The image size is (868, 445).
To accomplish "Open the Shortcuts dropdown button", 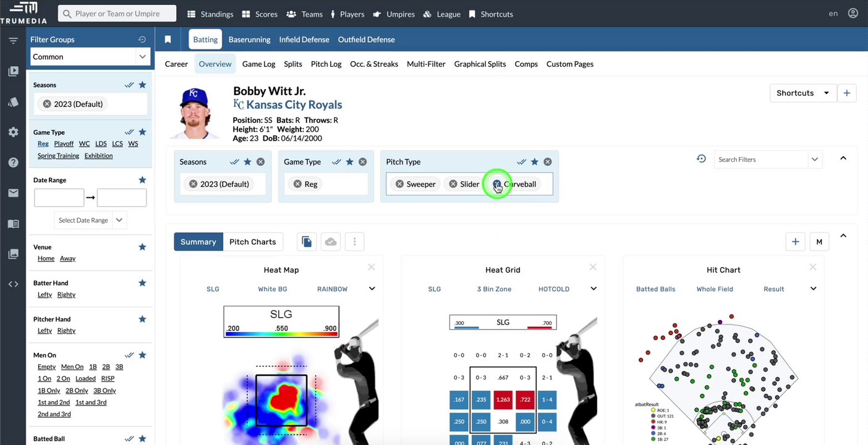I will pyautogui.click(x=803, y=93).
